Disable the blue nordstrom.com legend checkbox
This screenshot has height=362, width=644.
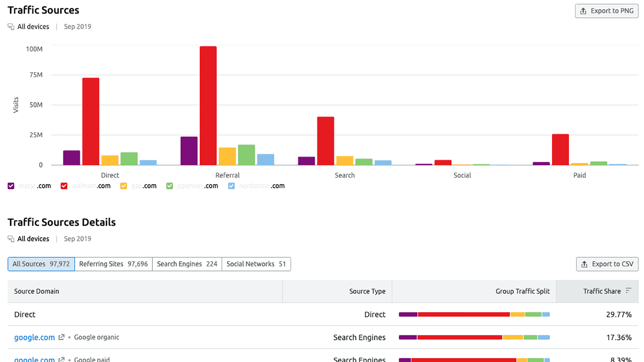click(x=231, y=186)
